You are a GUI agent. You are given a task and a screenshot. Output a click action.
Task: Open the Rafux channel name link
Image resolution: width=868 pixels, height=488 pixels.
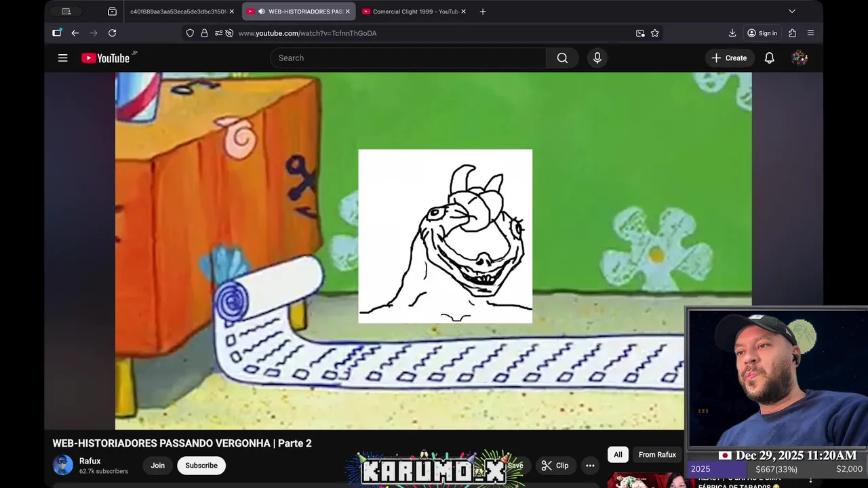click(x=90, y=461)
